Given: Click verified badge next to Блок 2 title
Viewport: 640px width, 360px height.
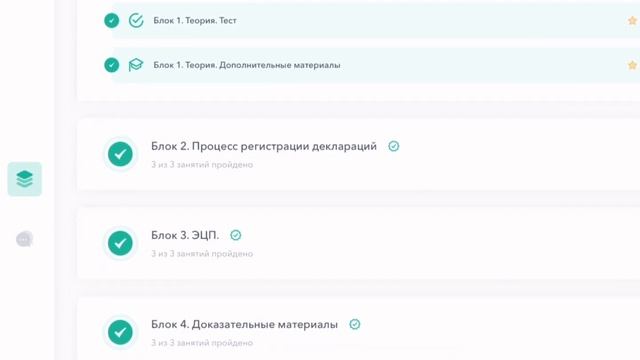Looking at the screenshot, I should 393,146.
